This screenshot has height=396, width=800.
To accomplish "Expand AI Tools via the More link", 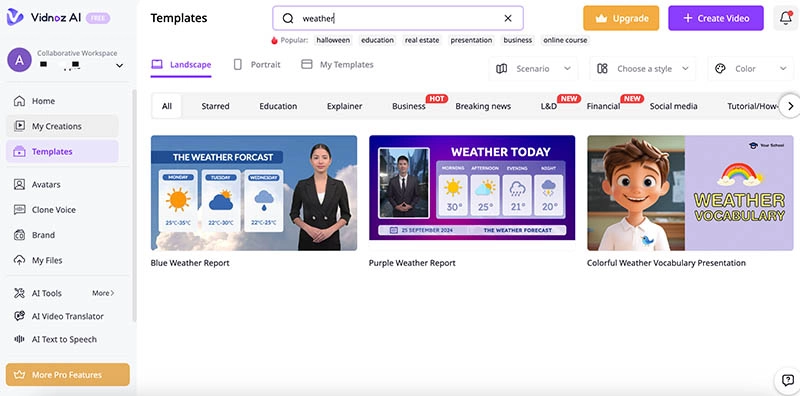I will (x=103, y=293).
